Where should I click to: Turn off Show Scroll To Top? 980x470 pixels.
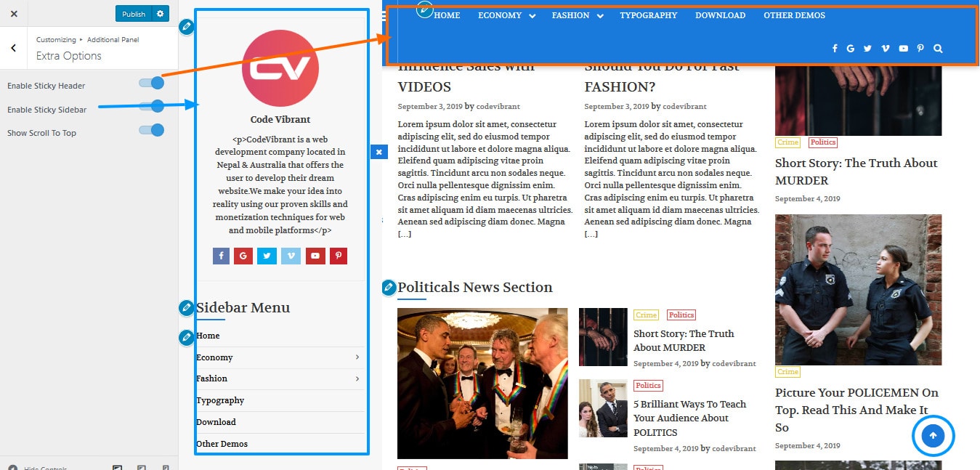click(152, 130)
